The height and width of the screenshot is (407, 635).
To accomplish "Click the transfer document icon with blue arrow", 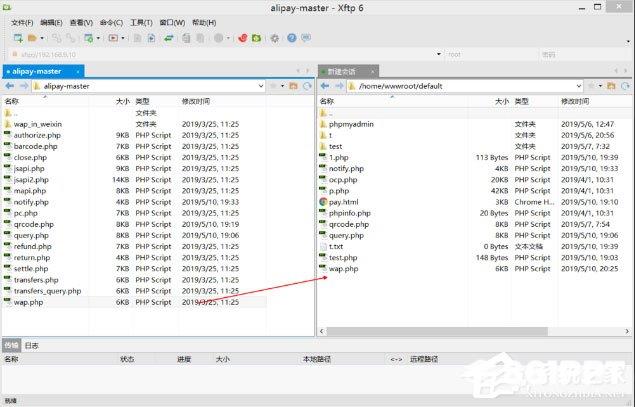I will (151, 38).
